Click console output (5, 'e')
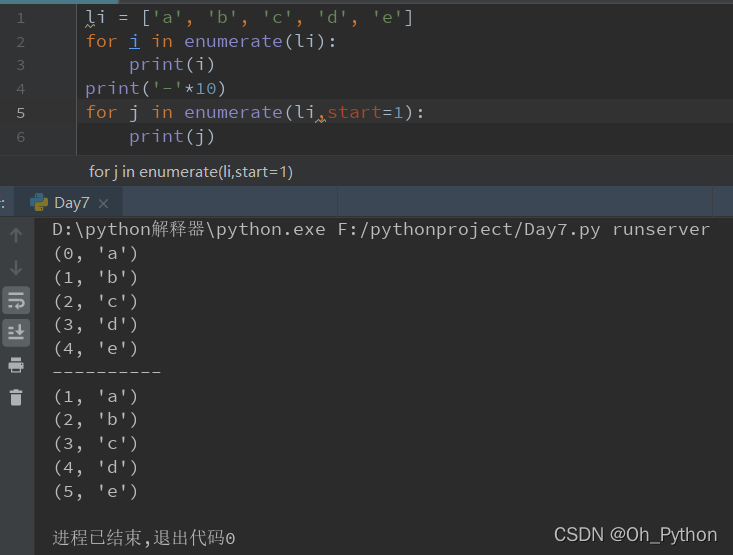 pyautogui.click(x=95, y=491)
